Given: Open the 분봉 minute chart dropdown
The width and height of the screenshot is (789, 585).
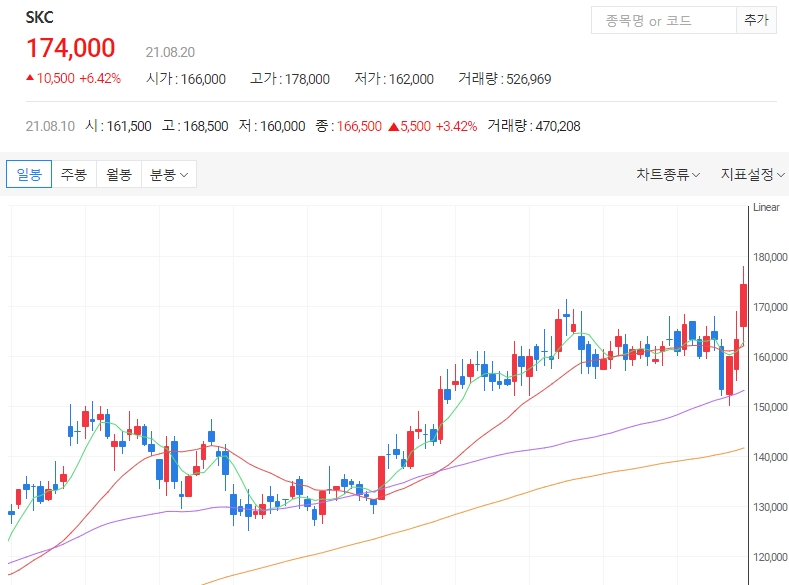Looking at the screenshot, I should pos(169,174).
